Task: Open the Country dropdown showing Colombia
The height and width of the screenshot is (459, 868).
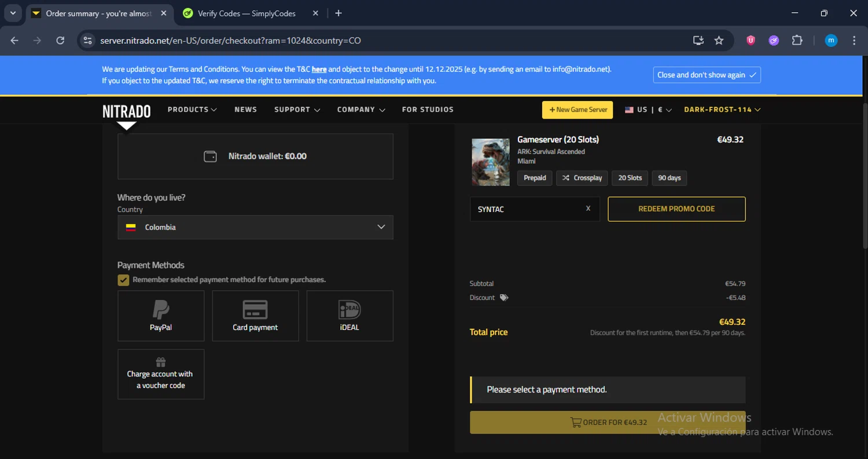Action: click(x=255, y=227)
